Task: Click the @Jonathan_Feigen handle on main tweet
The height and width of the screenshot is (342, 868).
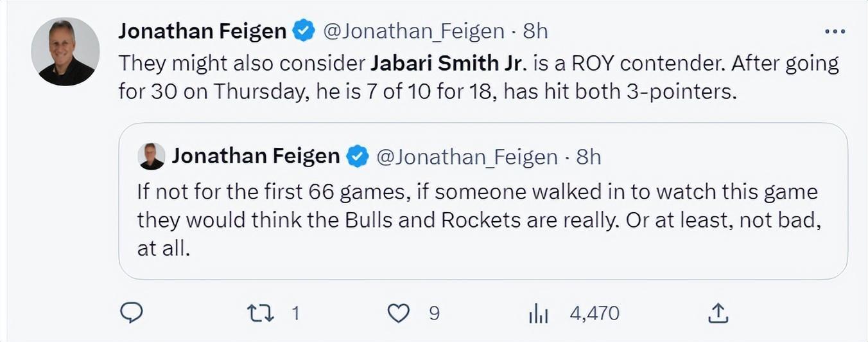Action: click(x=413, y=31)
